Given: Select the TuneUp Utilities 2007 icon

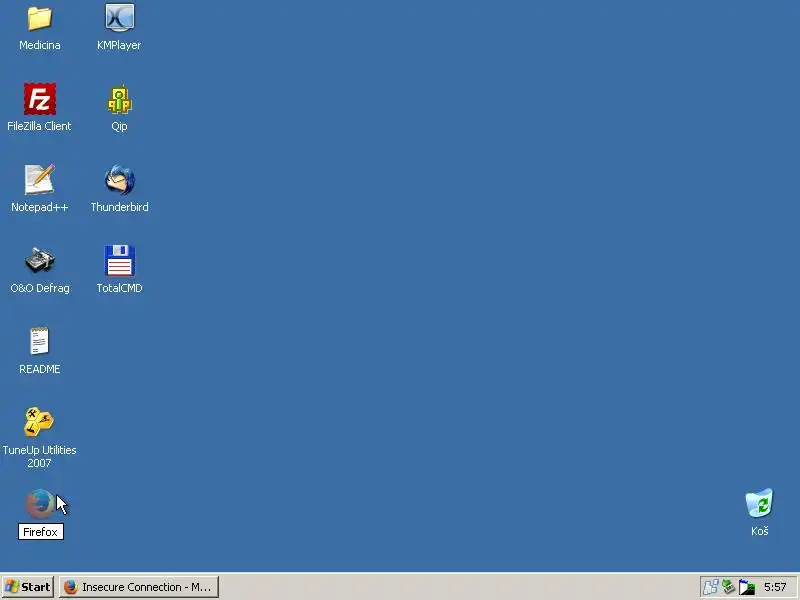Looking at the screenshot, I should pos(39,422).
